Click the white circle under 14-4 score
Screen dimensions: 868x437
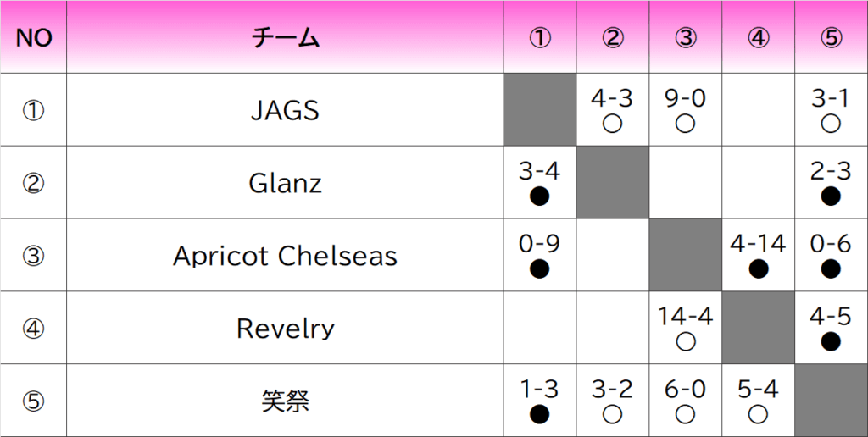[686, 342]
